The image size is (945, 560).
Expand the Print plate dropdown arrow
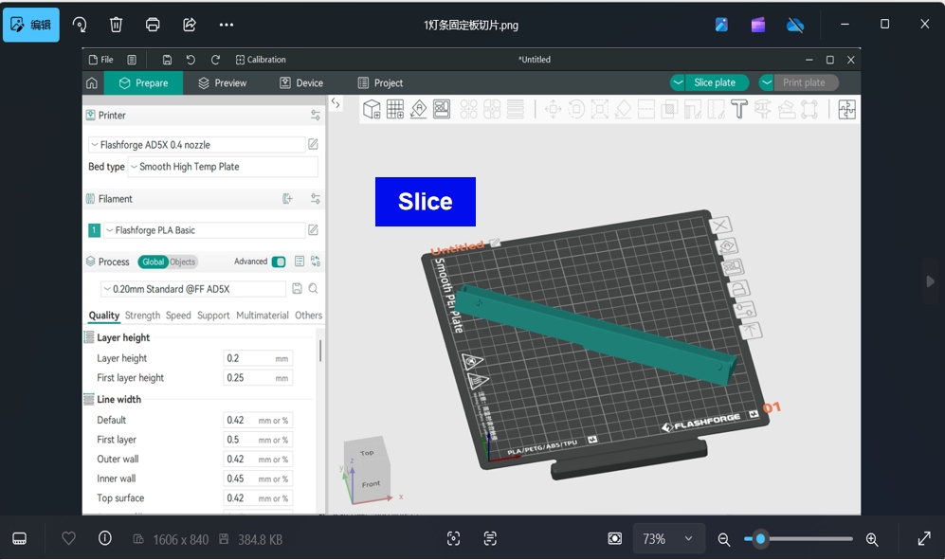pyautogui.click(x=767, y=82)
